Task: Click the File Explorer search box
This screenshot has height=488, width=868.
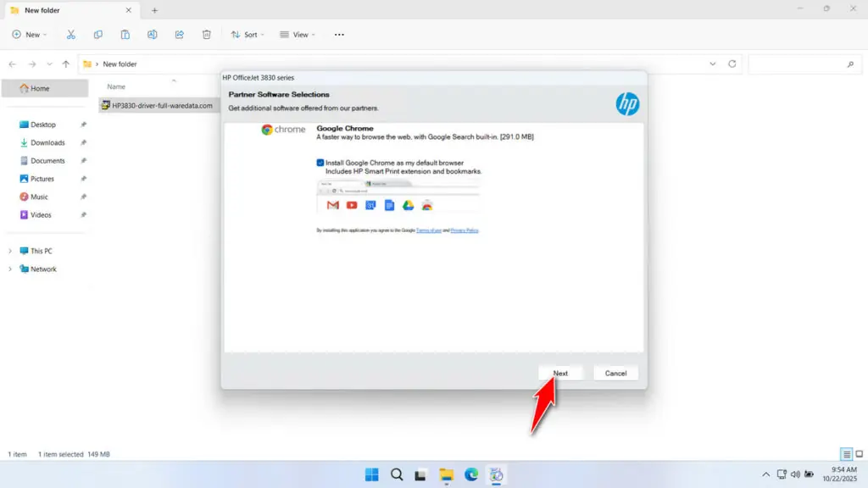Action: coord(801,64)
